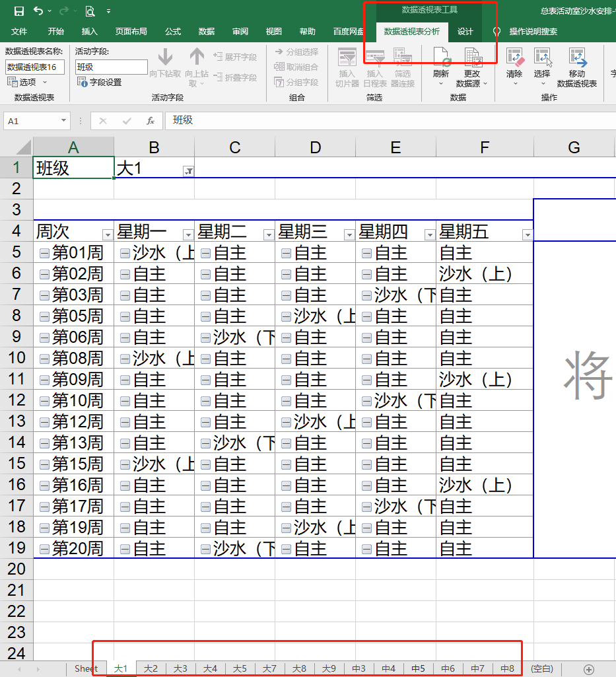Image resolution: width=616 pixels, height=677 pixels.
Task: Collapse the 第10周 row
Action: click(x=44, y=402)
